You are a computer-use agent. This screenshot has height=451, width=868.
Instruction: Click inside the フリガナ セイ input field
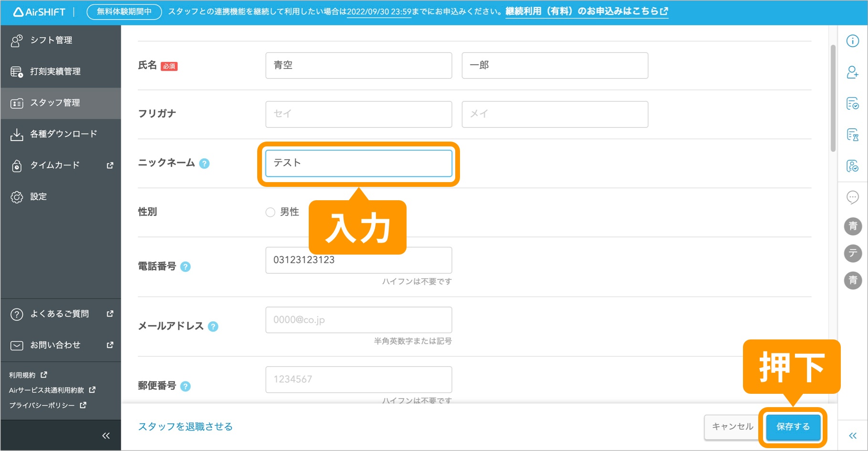358,114
